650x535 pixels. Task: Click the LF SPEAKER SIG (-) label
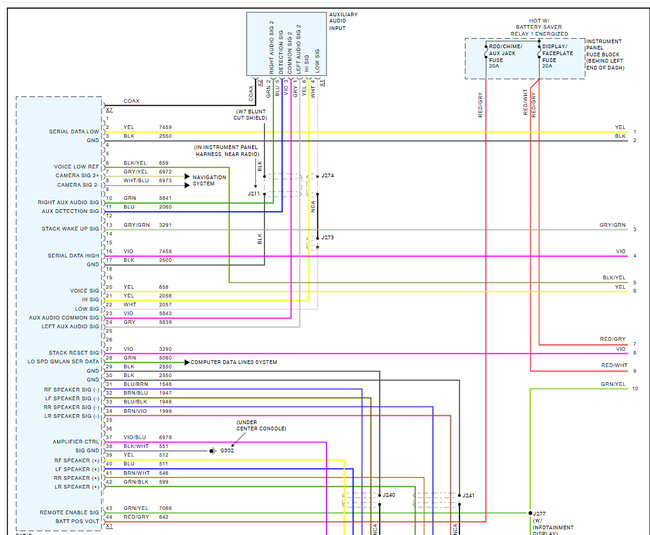72,399
